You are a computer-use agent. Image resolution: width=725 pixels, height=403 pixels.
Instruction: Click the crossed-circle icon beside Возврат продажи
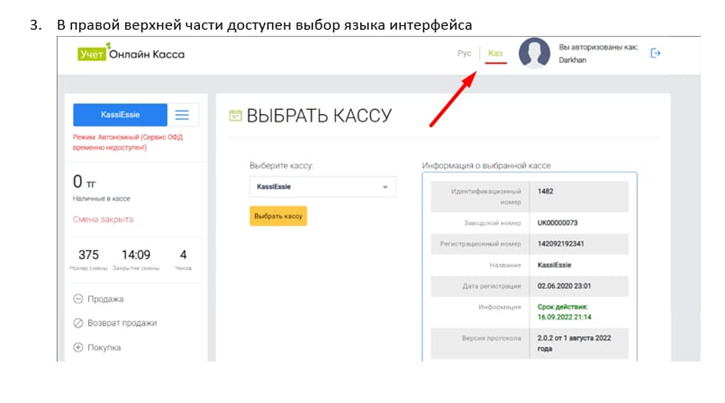click(x=78, y=323)
